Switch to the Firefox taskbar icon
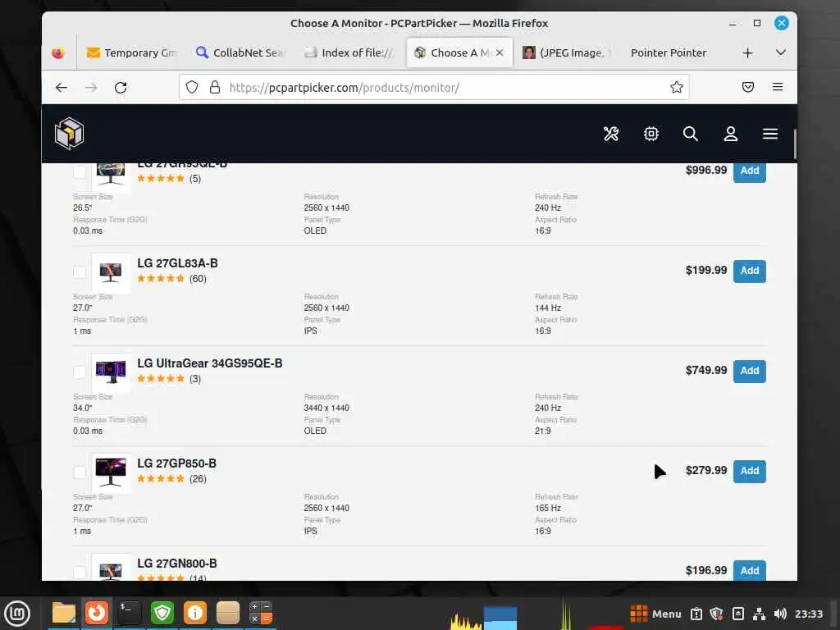 pos(97,614)
